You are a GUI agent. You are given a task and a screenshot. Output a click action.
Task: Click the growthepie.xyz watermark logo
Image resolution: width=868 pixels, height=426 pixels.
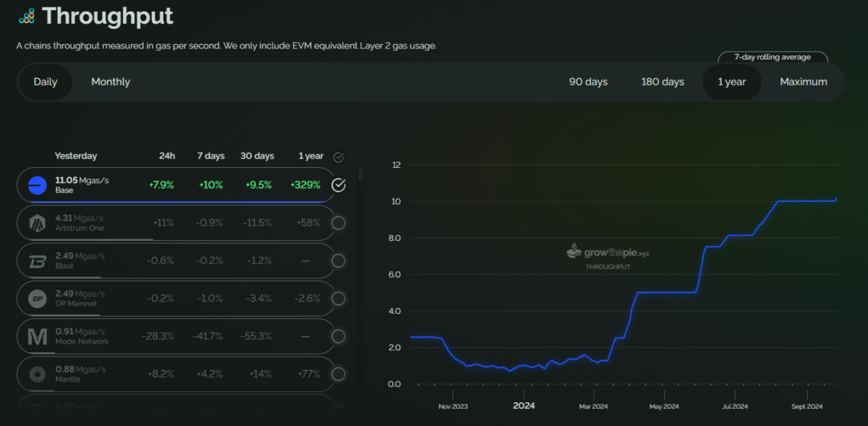pyautogui.click(x=608, y=253)
